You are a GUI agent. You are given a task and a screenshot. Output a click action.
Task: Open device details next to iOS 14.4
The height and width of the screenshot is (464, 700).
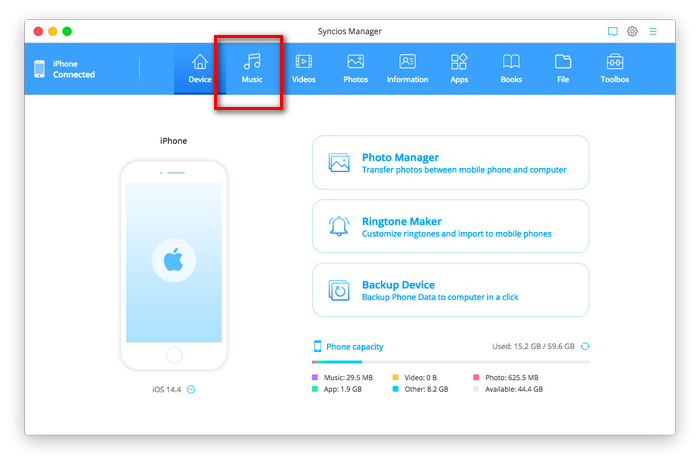191,389
